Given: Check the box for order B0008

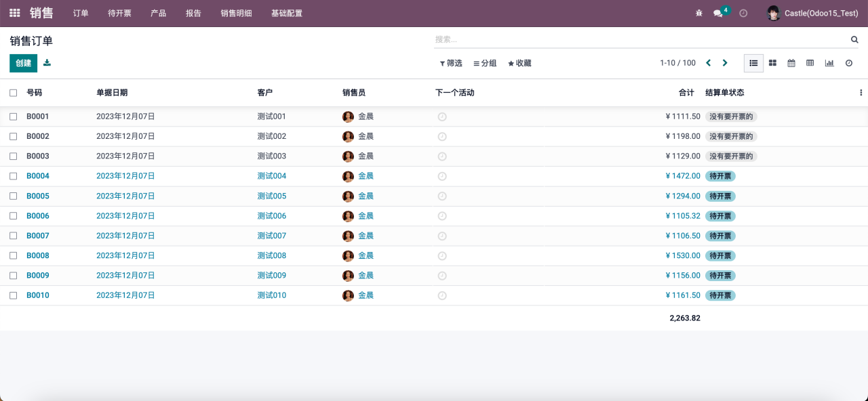Looking at the screenshot, I should pos(13,256).
